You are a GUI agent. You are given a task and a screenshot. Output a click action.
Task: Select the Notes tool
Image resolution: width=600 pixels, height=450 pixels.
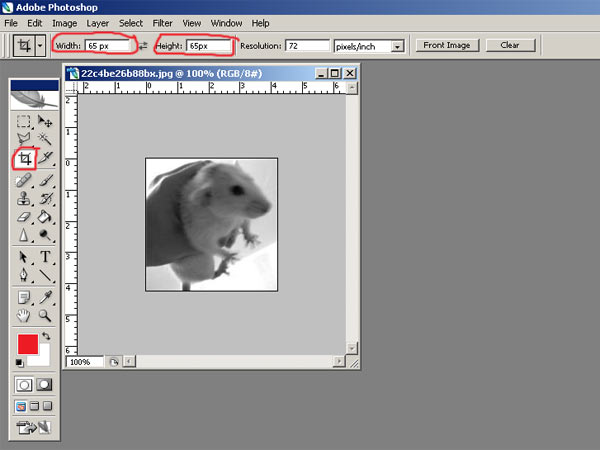coord(23,297)
